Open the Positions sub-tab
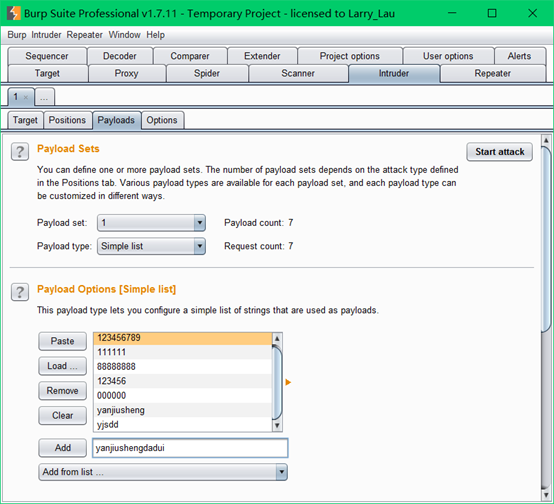This screenshot has height=504, width=554. coord(67,120)
